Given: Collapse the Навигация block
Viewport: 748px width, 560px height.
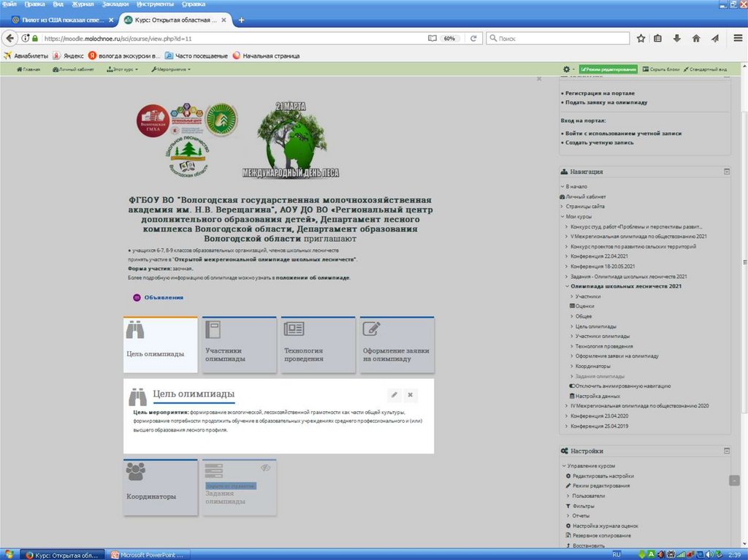Looking at the screenshot, I should point(727,172).
